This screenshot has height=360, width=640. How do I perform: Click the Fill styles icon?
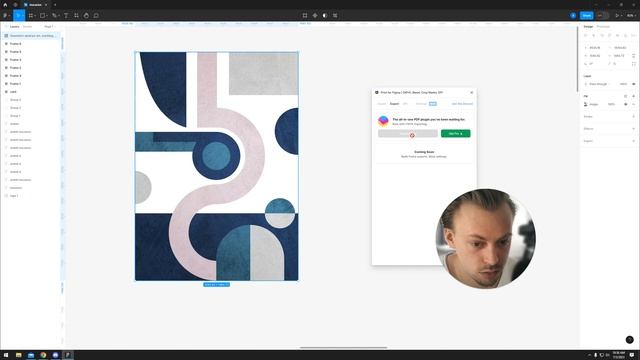tap(625, 96)
